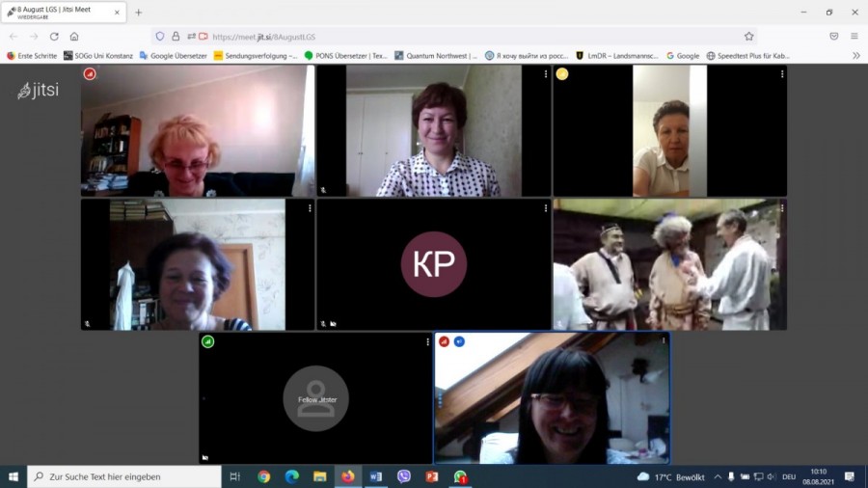Open Microsoft Word from the taskbar

click(376, 476)
